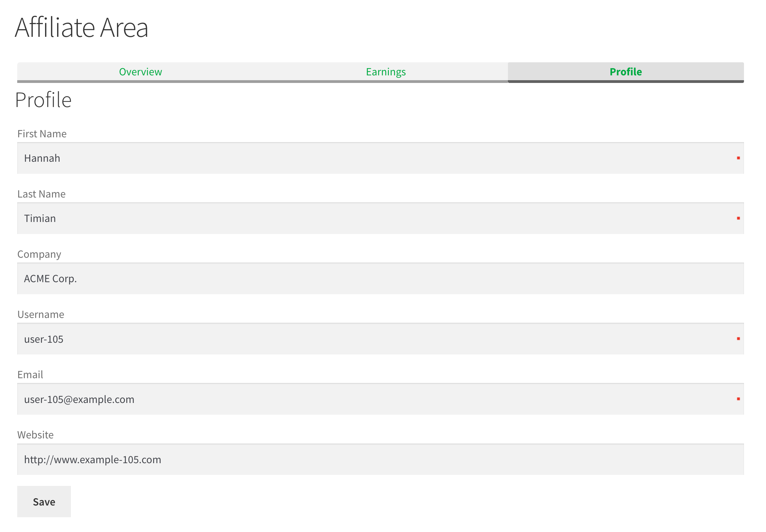This screenshot has height=532, width=766.
Task: Focus the Website field with http://www.example-105.com
Action: (x=381, y=459)
